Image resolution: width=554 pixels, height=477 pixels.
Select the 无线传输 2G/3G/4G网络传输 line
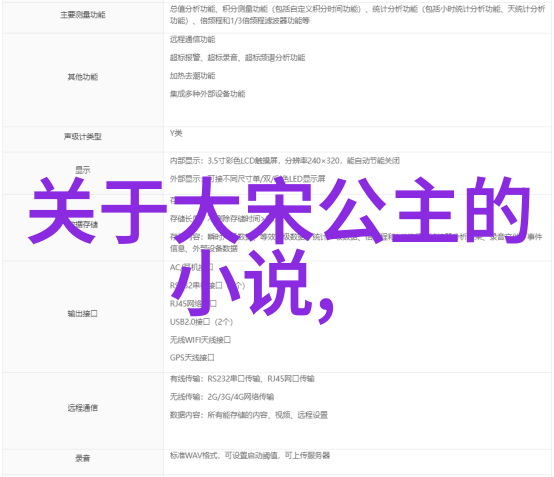(x=222, y=397)
